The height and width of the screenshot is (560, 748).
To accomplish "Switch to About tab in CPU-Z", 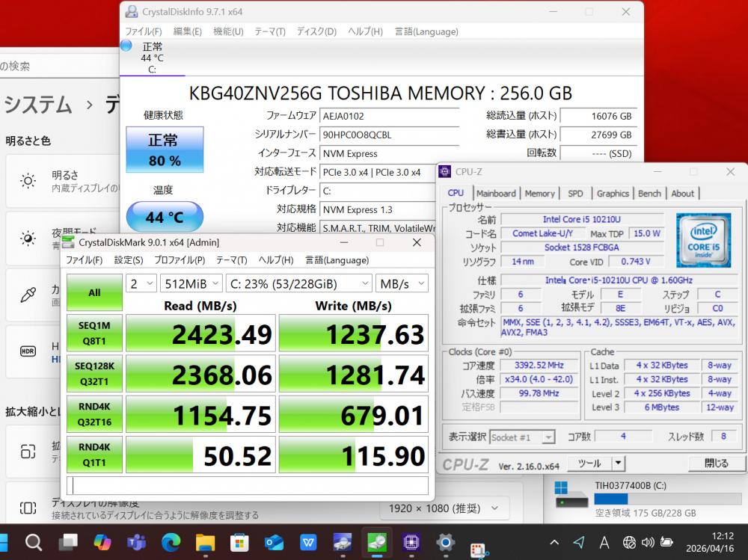I will [683, 193].
